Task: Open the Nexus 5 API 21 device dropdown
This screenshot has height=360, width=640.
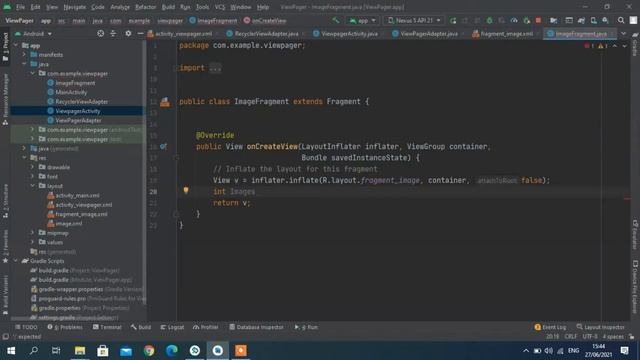Action: pos(414,20)
